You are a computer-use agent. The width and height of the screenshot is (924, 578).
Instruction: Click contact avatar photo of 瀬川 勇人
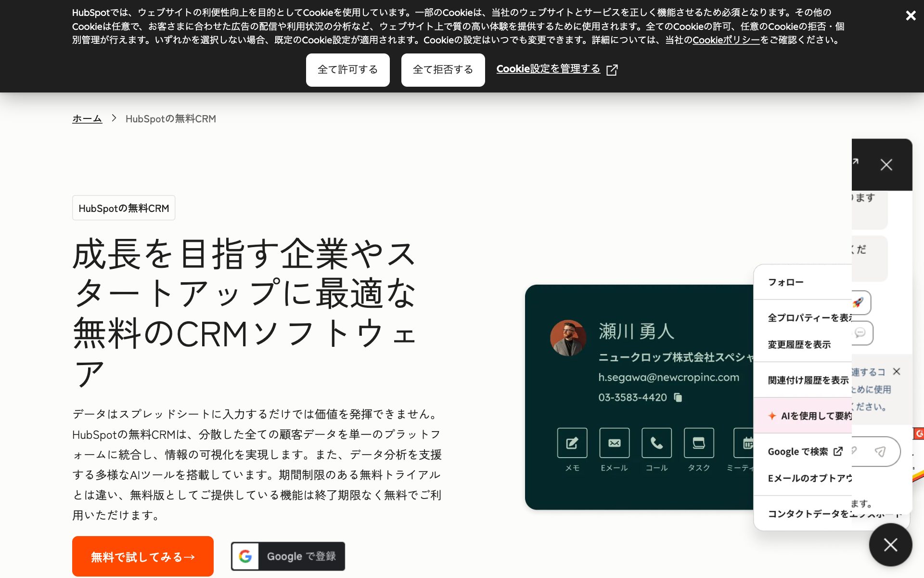(x=568, y=338)
